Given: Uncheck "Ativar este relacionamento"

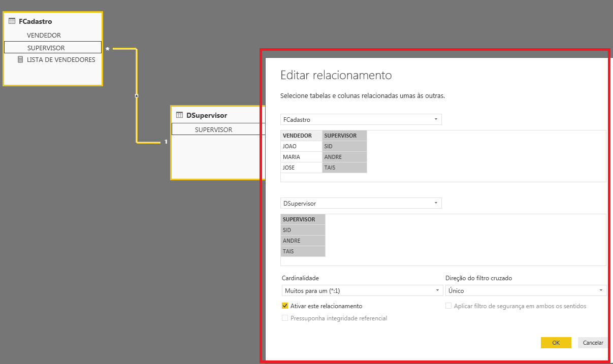Looking at the screenshot, I should (x=285, y=306).
